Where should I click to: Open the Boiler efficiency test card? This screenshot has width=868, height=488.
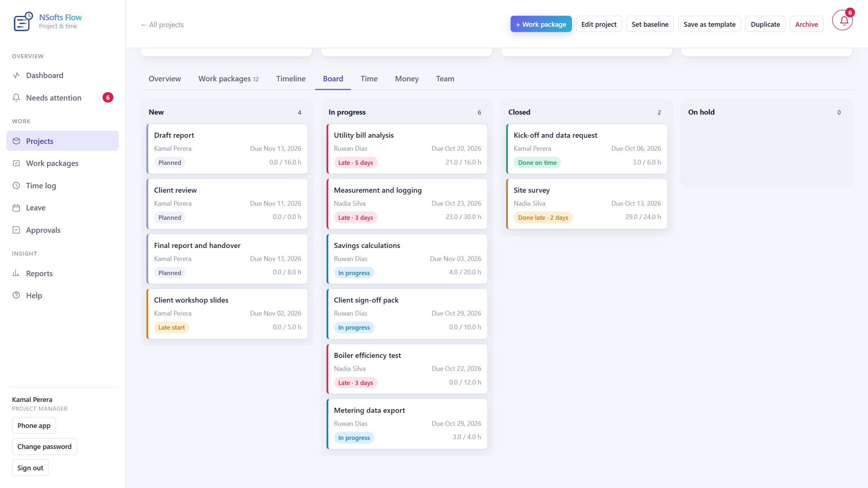(x=407, y=369)
